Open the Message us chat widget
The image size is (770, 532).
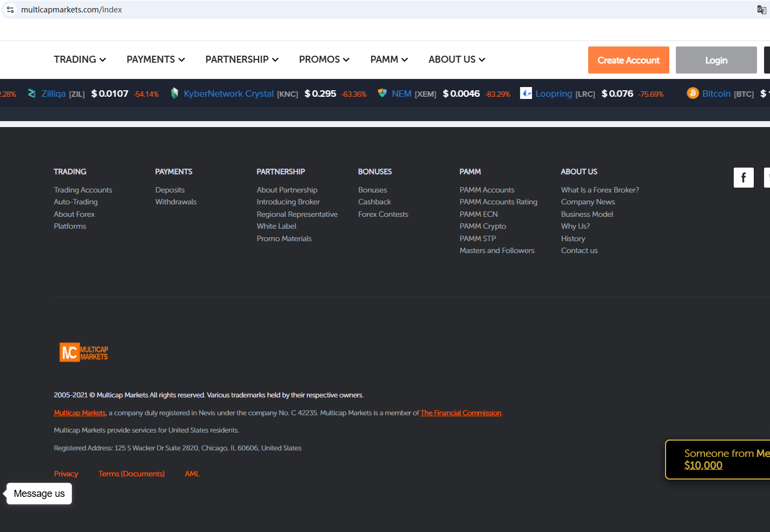tap(39, 494)
